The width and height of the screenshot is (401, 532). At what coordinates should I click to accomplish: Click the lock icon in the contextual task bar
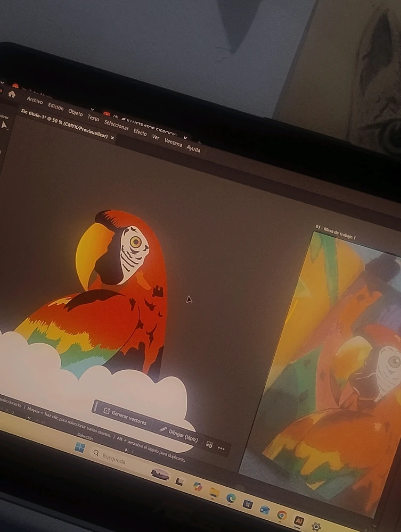(x=209, y=445)
